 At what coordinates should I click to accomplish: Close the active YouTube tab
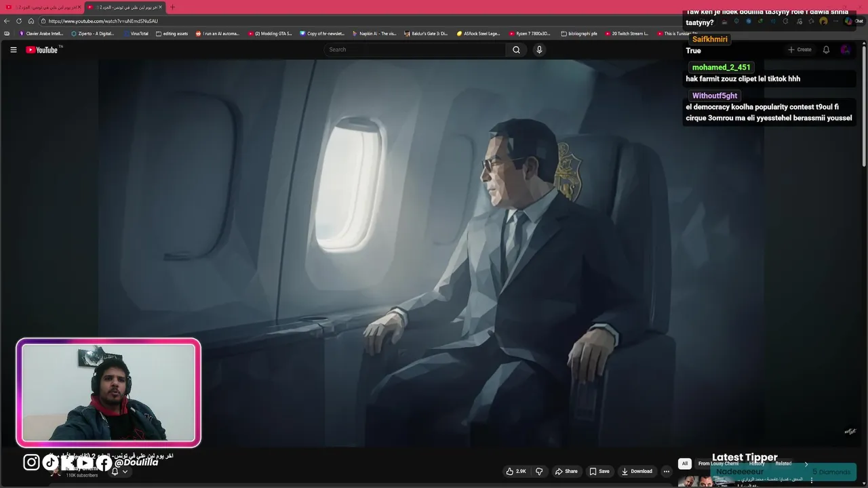pyautogui.click(x=160, y=7)
